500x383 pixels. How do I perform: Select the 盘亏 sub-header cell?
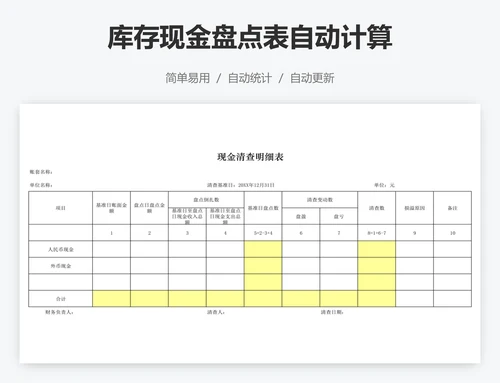pyautogui.click(x=339, y=216)
